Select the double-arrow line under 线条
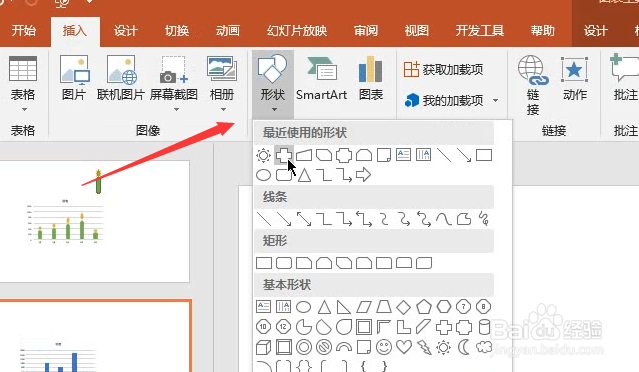Screen dimensions: 639x372 304,219
